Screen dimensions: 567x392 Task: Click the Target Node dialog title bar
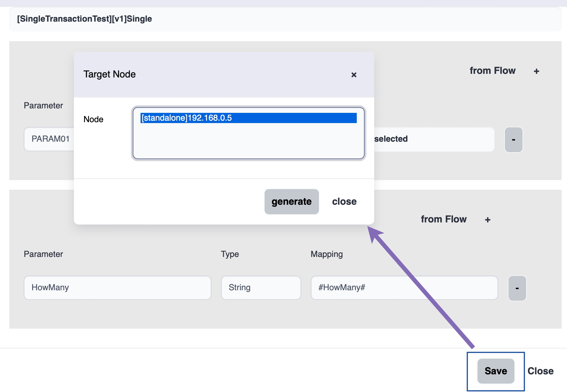pos(210,74)
